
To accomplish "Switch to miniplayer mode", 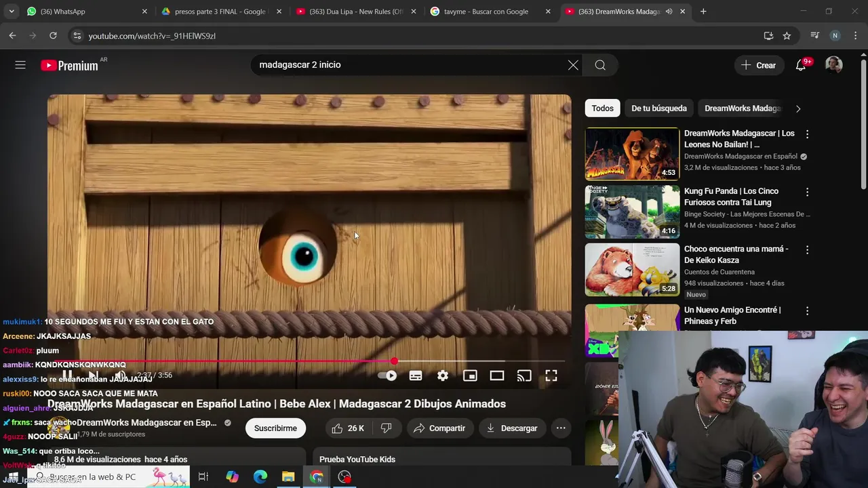I will click(470, 375).
